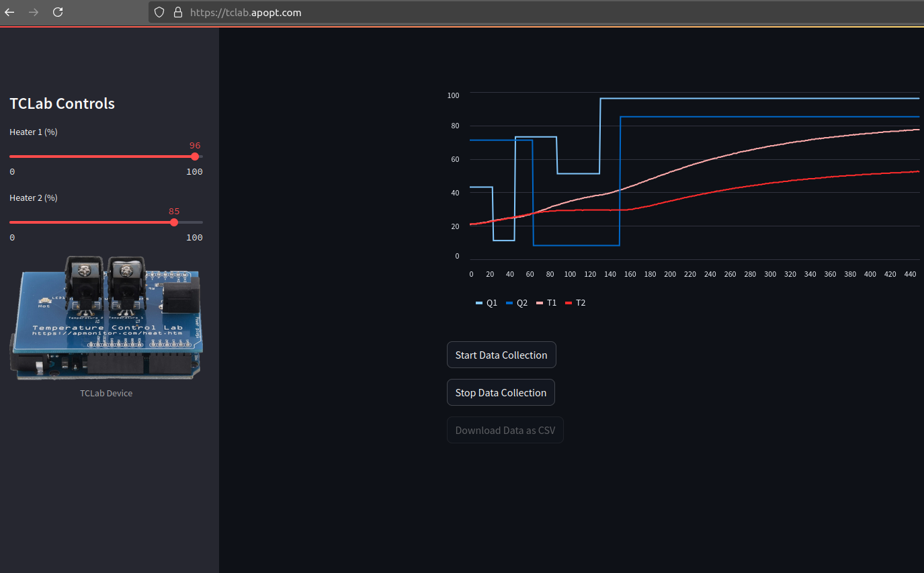Toggle the Q1 series in chart legend

click(x=487, y=303)
